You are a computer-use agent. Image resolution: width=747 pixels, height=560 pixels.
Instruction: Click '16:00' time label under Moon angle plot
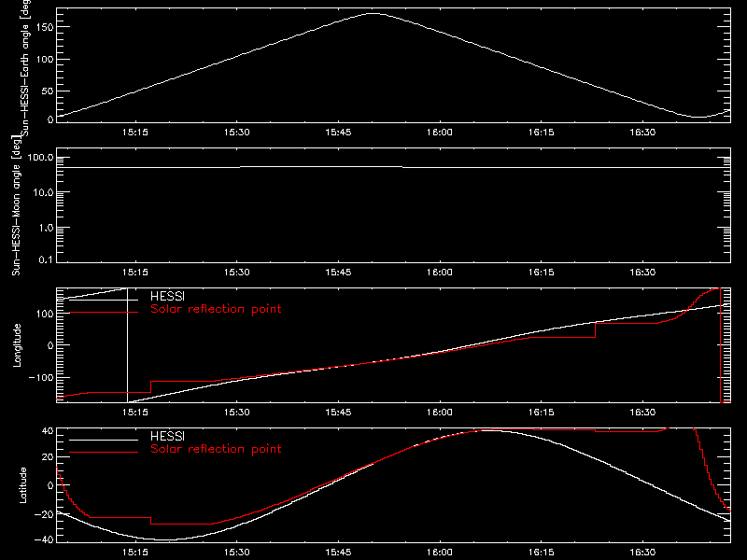point(439,273)
